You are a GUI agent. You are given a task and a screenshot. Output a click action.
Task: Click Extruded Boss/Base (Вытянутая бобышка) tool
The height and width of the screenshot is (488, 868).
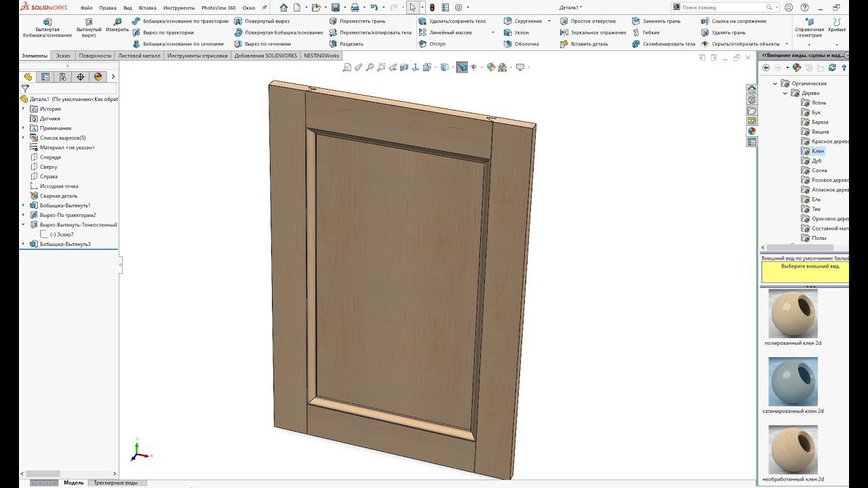47,27
